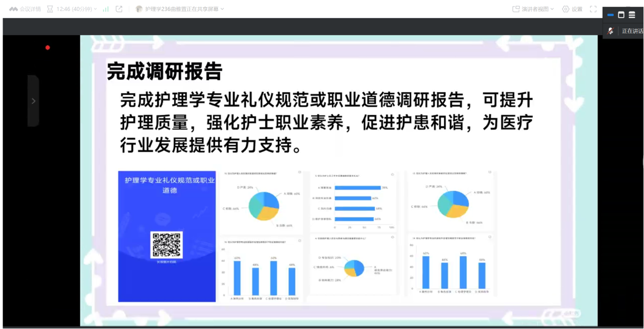Expand the 12:46 meeting duration dropdown
Viewport: 644px width, 329px height.
tap(95, 9)
